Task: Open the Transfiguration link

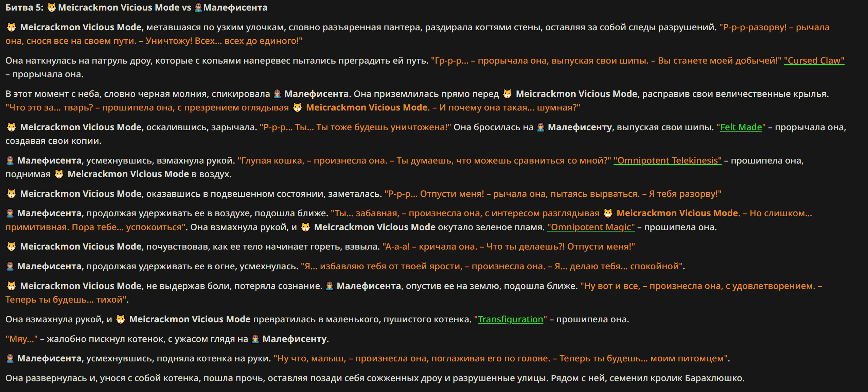Action: pyautogui.click(x=510, y=319)
